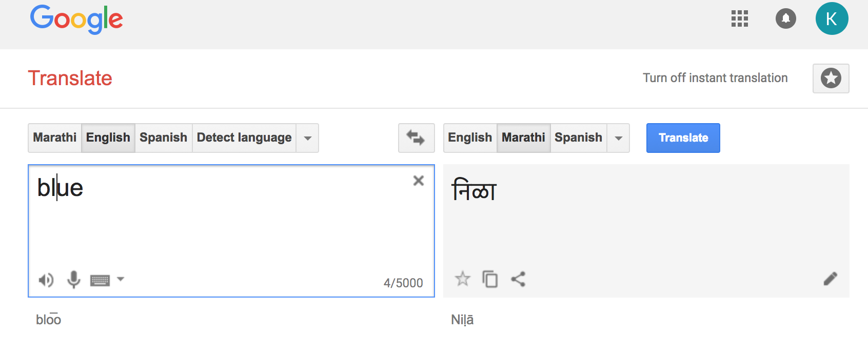The width and height of the screenshot is (868, 354).
Task: Expand target language list dropdown
Action: 618,138
